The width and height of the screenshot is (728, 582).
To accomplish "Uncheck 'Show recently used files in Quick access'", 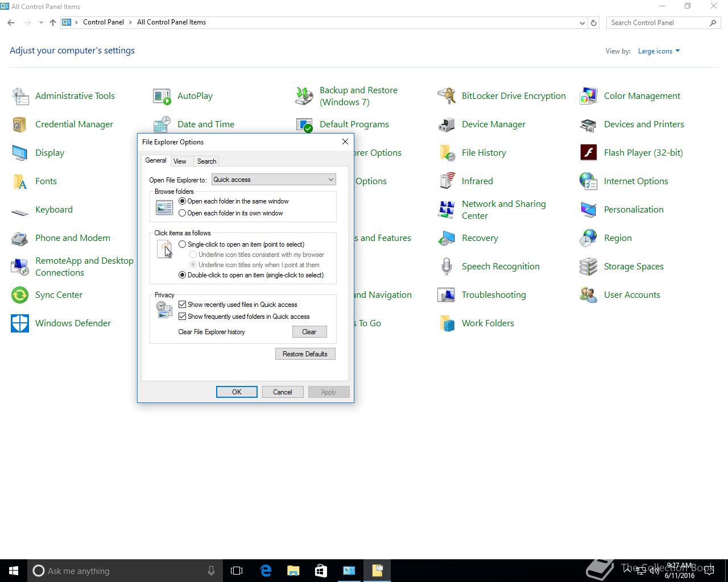I will pos(183,305).
